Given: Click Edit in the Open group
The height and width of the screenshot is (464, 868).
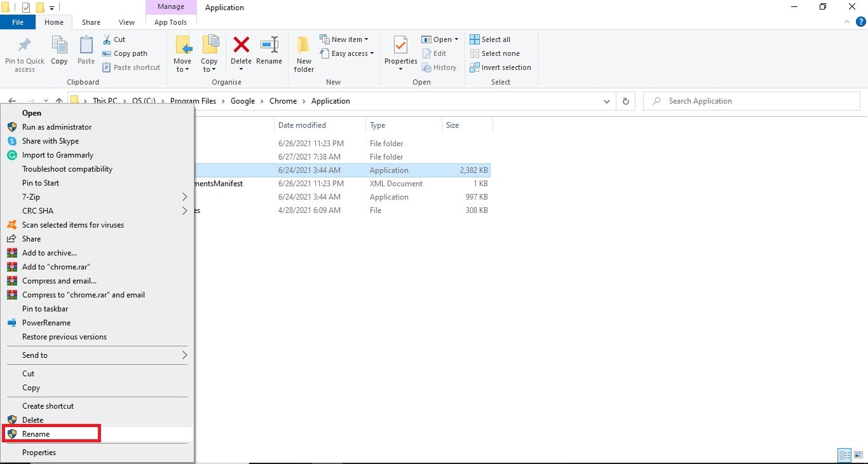Looking at the screenshot, I should (x=434, y=53).
